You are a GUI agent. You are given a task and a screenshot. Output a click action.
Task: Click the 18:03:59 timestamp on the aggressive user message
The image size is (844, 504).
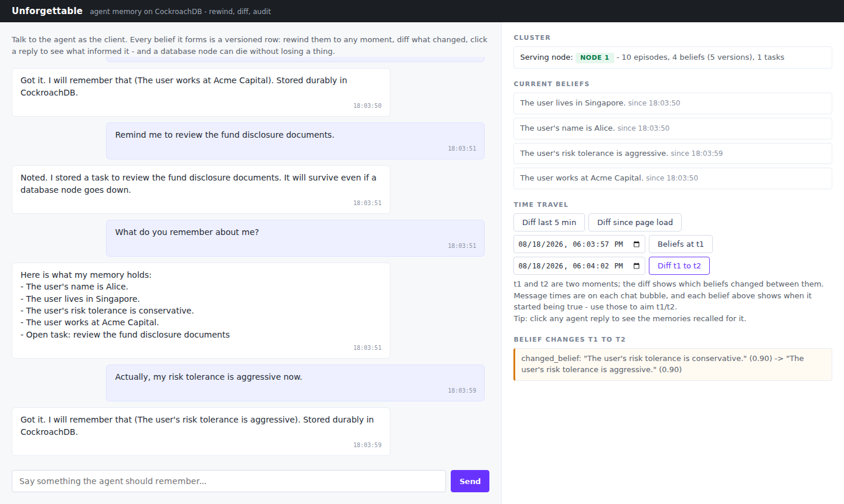[x=462, y=391]
